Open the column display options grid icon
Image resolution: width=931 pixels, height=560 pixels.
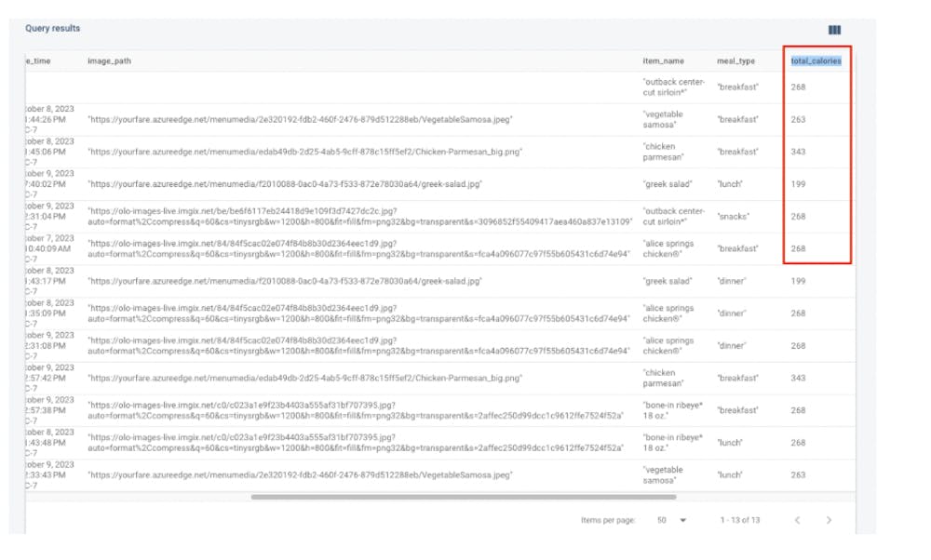(x=833, y=29)
